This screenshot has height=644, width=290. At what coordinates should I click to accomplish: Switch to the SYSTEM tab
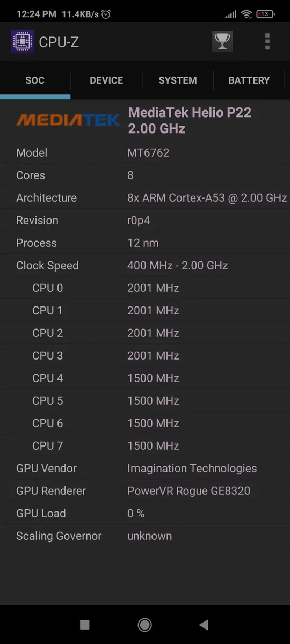point(178,80)
